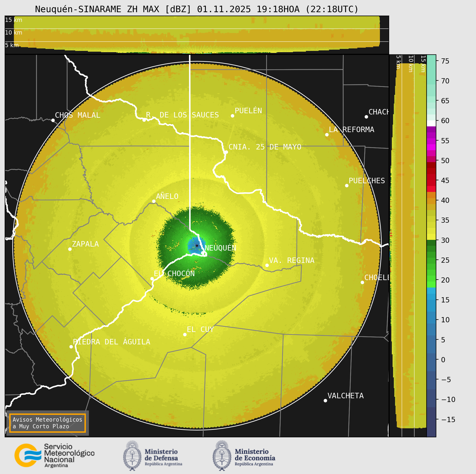The height and width of the screenshot is (474, 476).
Task: Select the NEUQUÉN city marker
Action: pos(203,253)
